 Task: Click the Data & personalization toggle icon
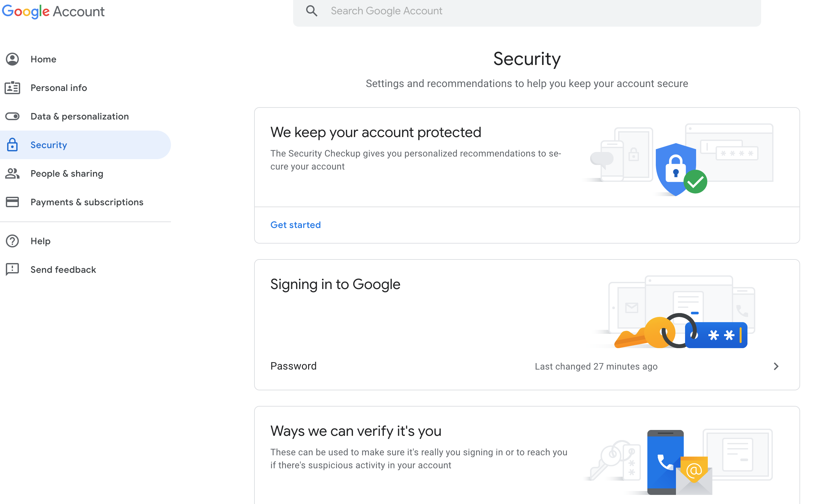pyautogui.click(x=12, y=116)
